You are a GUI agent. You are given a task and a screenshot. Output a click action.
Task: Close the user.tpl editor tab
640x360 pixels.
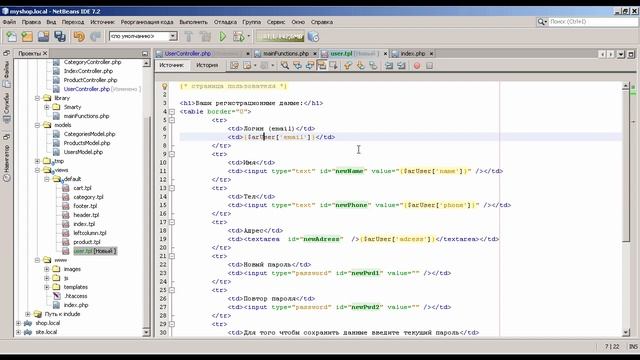(x=385, y=54)
